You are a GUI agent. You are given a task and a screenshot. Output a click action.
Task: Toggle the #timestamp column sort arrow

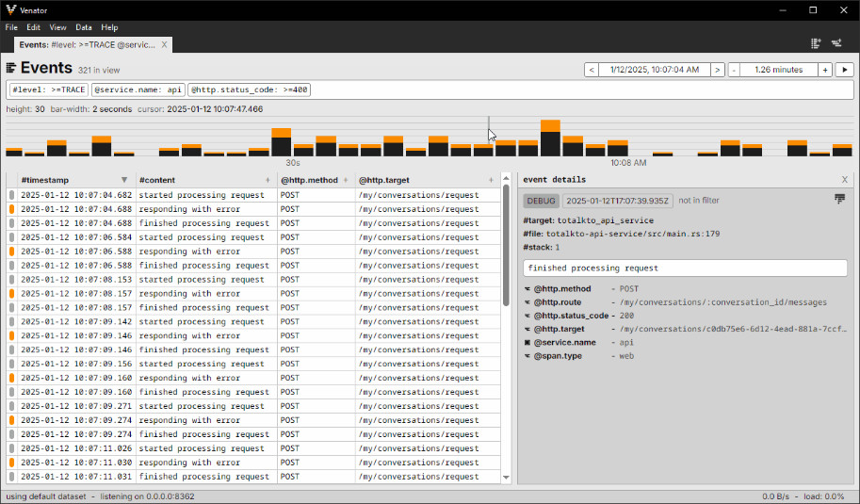(123, 180)
